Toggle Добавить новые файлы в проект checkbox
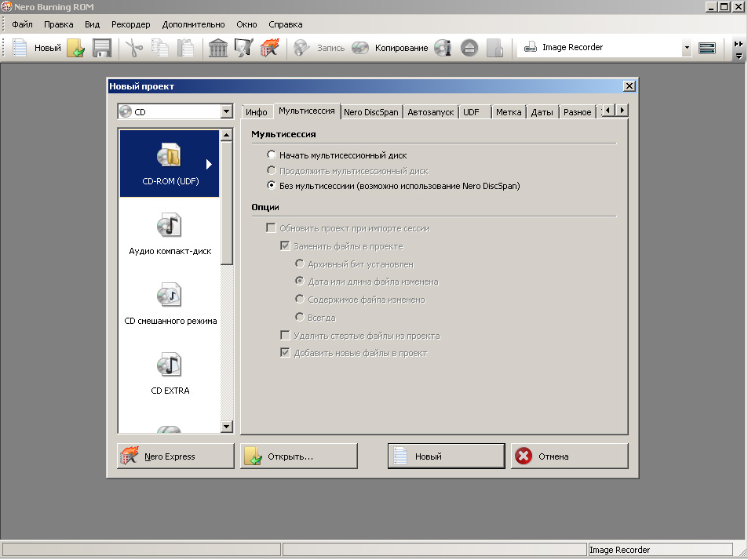748x560 pixels. coord(285,353)
